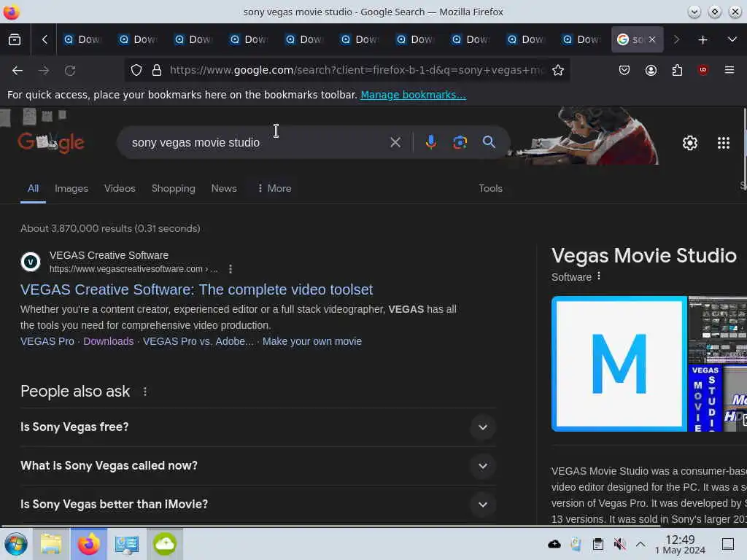Screen dimensions: 747x560
Task: Open VEGAS Creative Software result title
Action: 197,289
